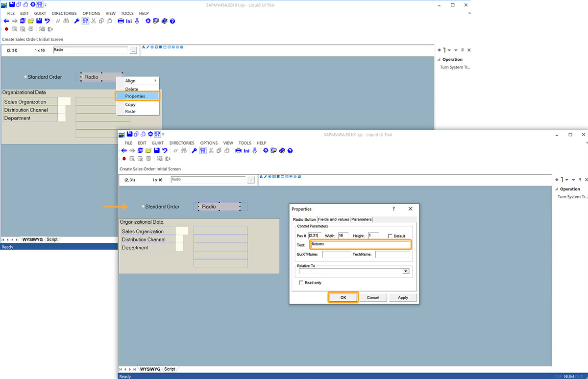588x379 pixels.
Task: Open the GUIXT menu in the front window
Action: coord(158,143)
